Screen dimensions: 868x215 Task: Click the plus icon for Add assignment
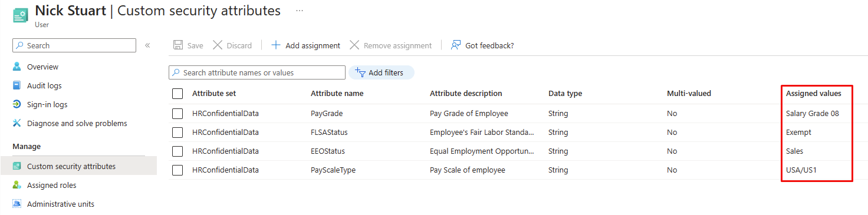tap(275, 45)
